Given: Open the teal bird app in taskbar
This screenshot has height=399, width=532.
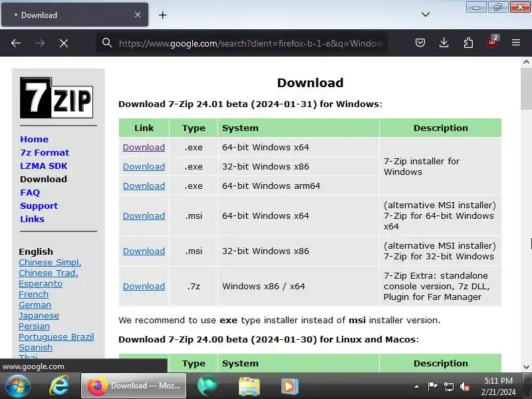Looking at the screenshot, I should (207, 386).
